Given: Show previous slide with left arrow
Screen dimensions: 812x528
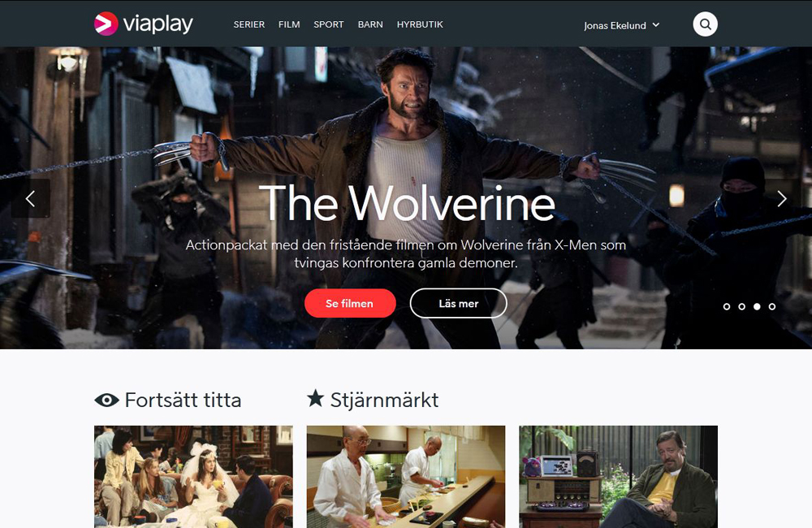Looking at the screenshot, I should coord(31,198).
